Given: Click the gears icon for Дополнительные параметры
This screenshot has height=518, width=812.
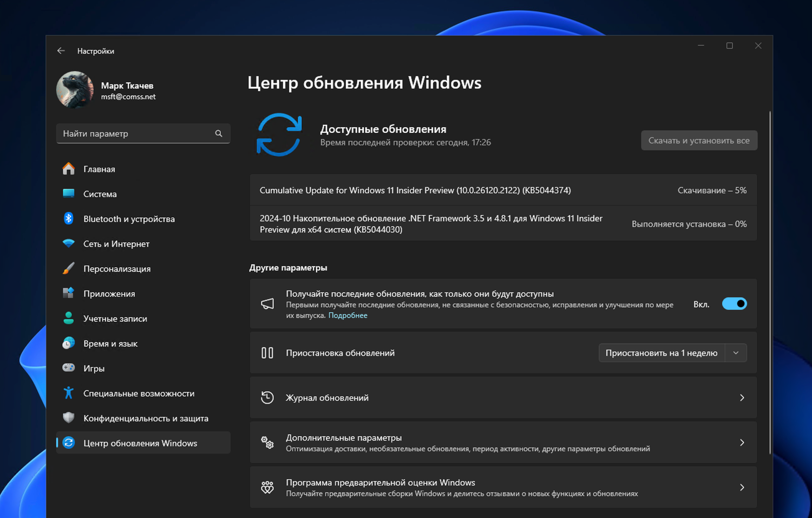Looking at the screenshot, I should (x=267, y=443).
